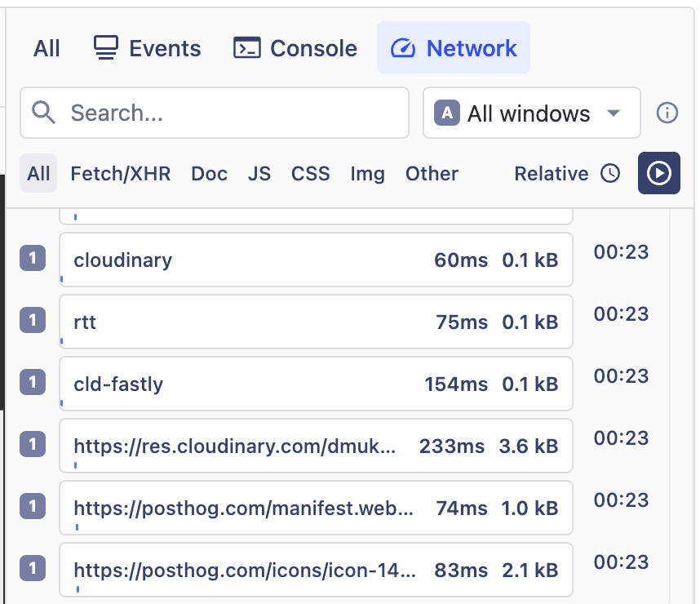Click the 75ms duration value
Viewport: 700px width, 604px height.
click(x=462, y=322)
